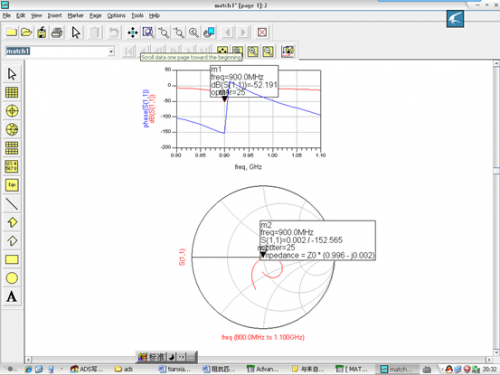
Task: Open the Marker menu
Action: [75, 15]
